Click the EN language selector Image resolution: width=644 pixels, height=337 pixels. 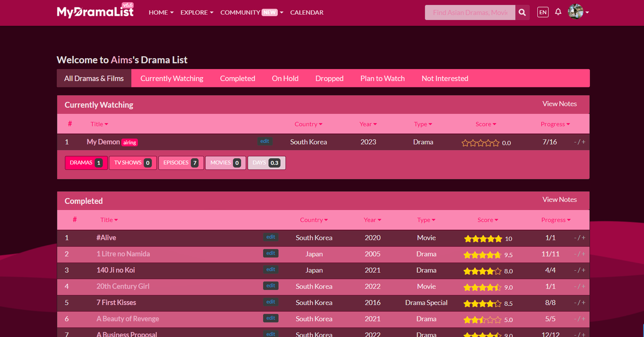[543, 12]
